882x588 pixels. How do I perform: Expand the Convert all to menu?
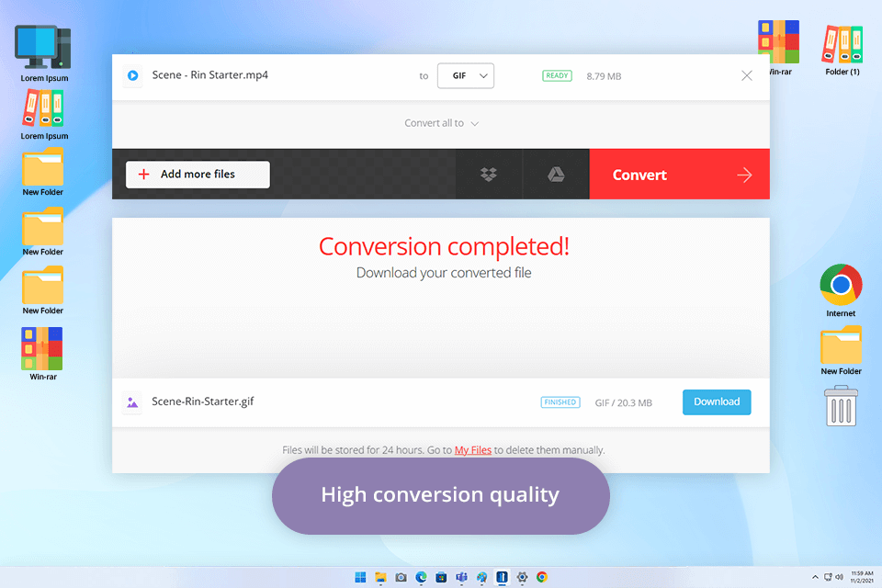(441, 123)
